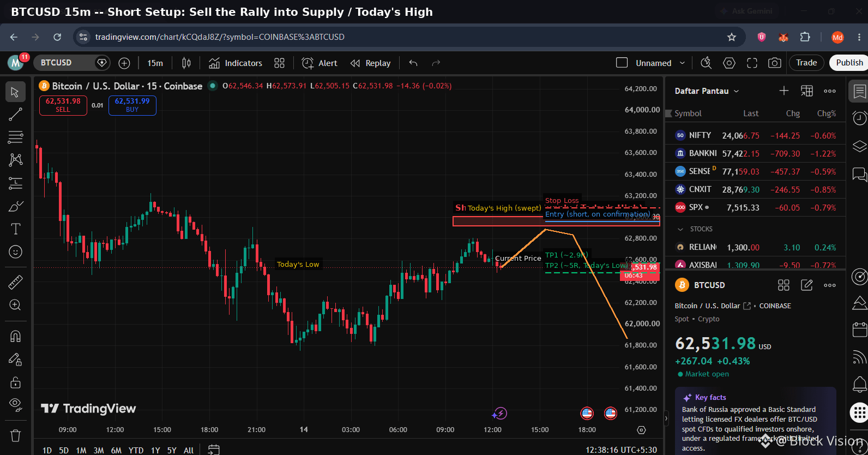Click the red SELL 62,531.98 button

(63, 105)
